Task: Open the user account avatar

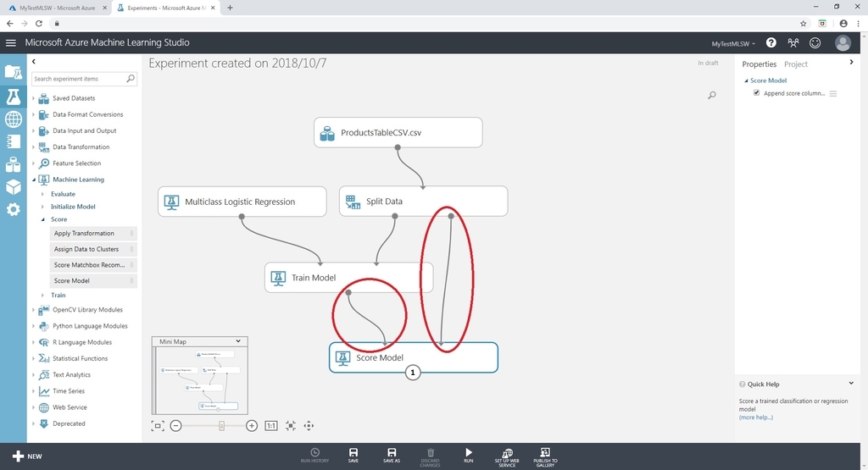Action: click(x=843, y=42)
